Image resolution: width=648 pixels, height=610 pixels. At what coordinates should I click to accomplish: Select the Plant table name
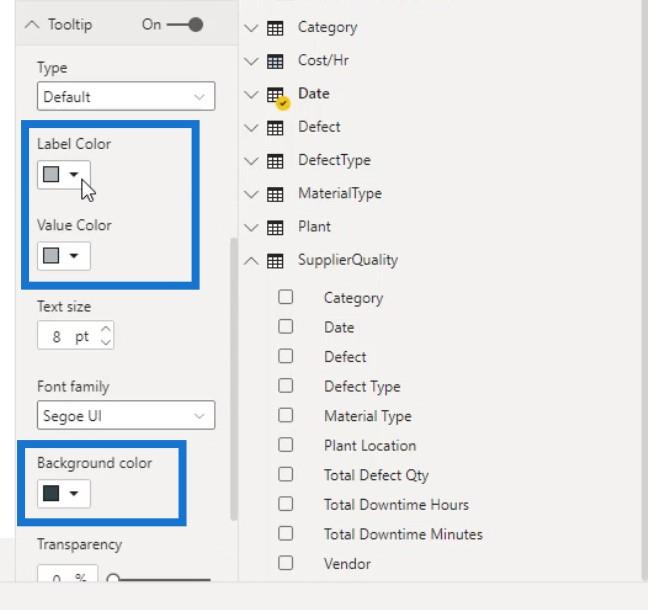click(314, 227)
